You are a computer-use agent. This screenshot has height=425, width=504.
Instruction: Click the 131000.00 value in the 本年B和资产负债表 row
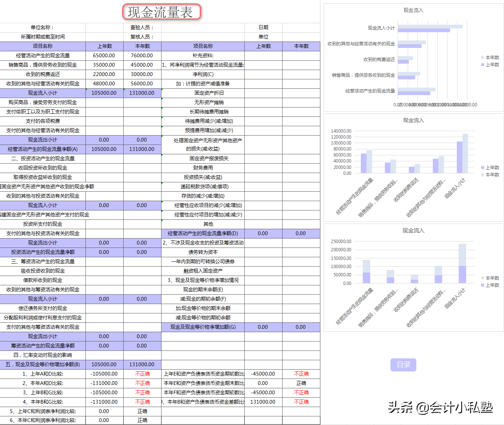[263, 402]
